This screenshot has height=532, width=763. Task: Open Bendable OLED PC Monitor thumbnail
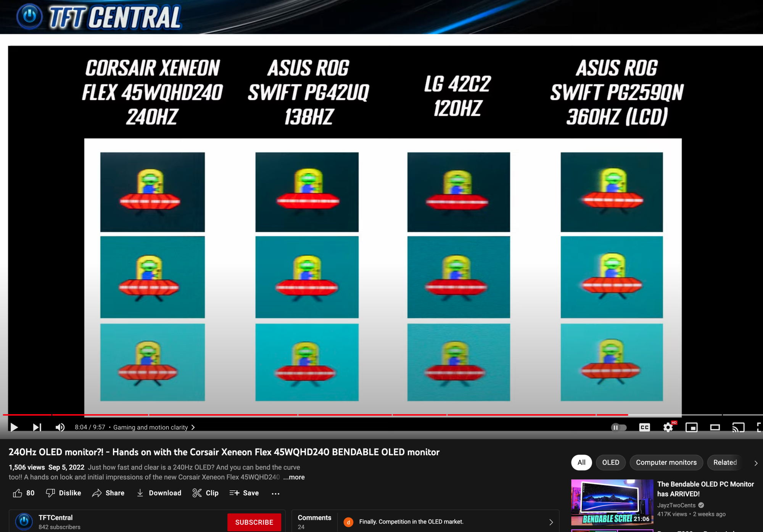(x=612, y=502)
